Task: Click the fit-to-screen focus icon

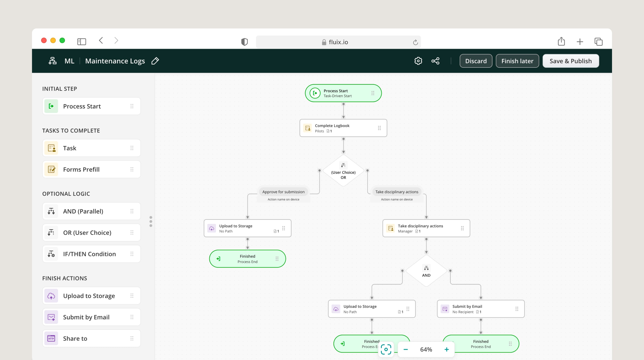Action: (386, 349)
